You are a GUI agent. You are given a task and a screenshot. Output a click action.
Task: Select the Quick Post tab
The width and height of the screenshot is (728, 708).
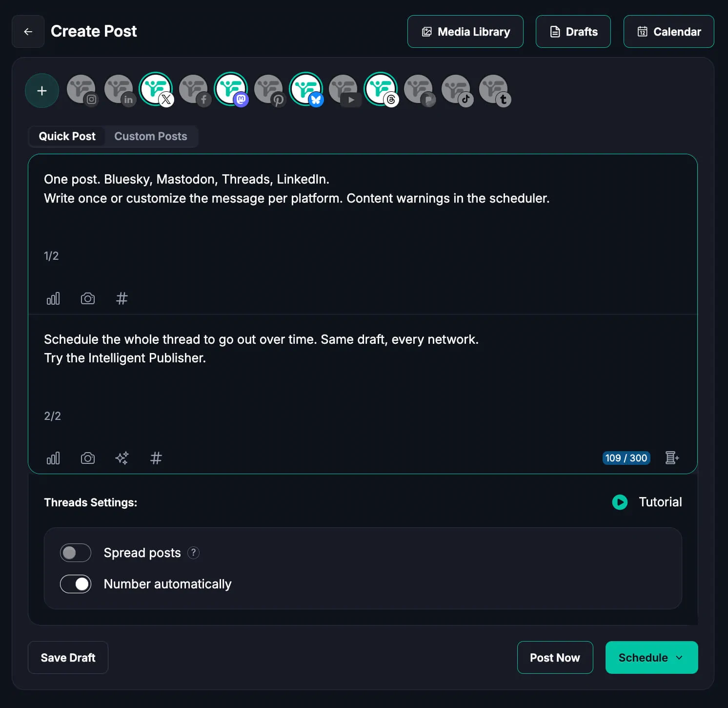67,136
